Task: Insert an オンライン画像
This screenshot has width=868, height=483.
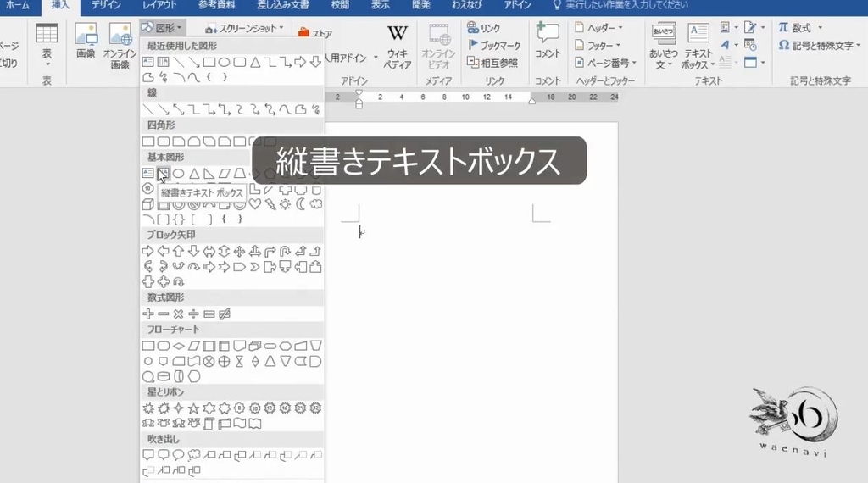Action: (120, 47)
